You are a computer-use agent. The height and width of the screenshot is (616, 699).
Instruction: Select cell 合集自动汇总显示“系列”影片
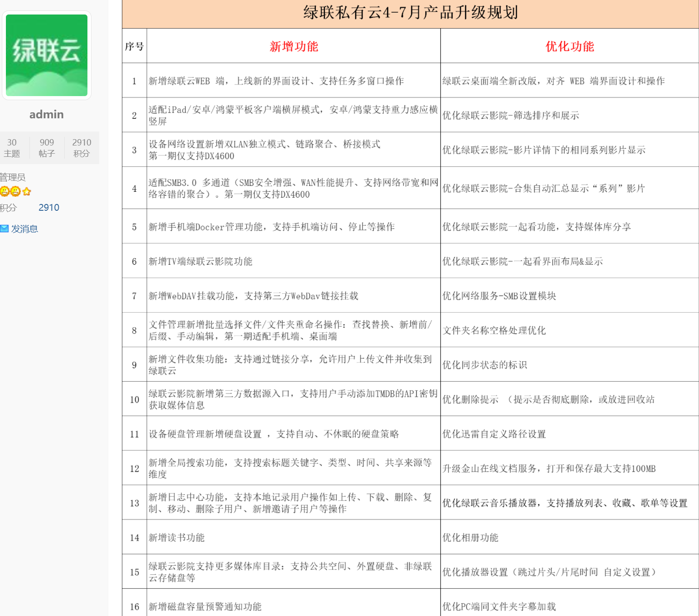click(569, 188)
